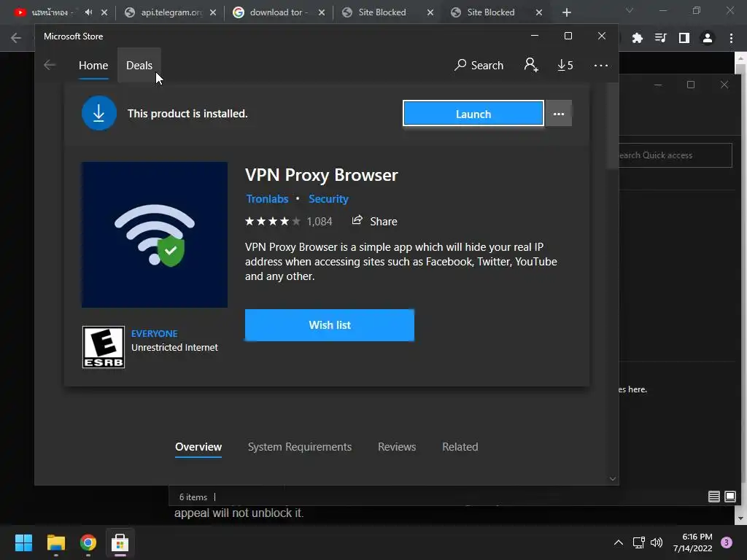Switch to the Deals tab
This screenshot has height=560, width=747.
(139, 65)
